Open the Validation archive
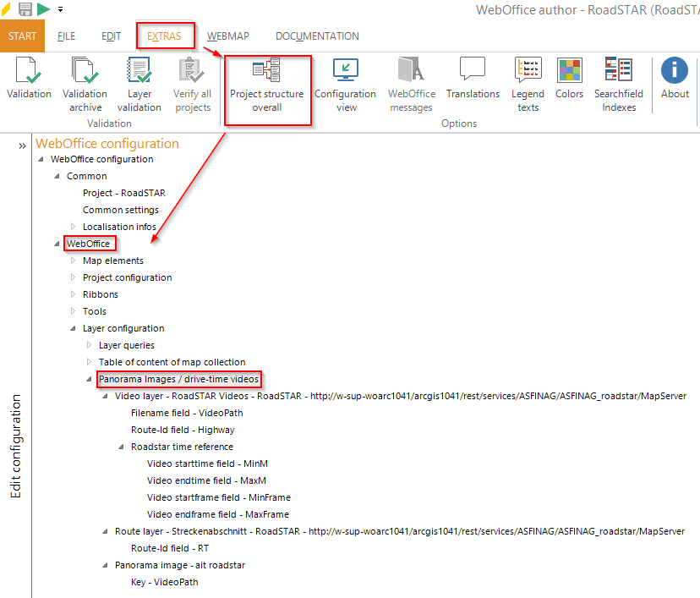This screenshot has width=700, height=598. pyautogui.click(x=85, y=80)
